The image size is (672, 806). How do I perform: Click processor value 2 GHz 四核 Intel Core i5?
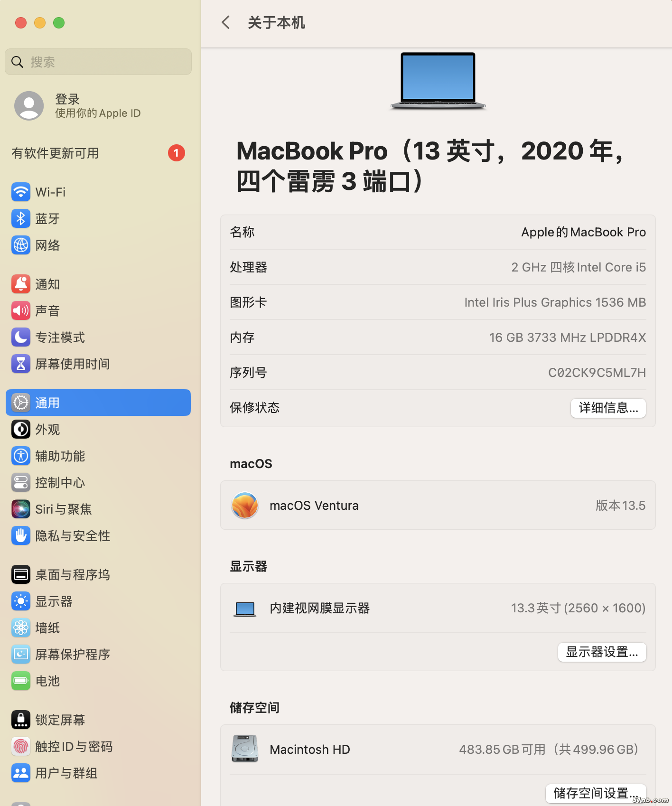point(579,267)
